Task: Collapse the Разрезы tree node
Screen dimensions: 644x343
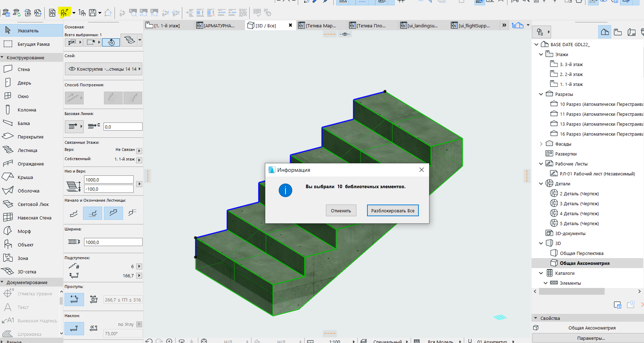Action: tap(541, 94)
